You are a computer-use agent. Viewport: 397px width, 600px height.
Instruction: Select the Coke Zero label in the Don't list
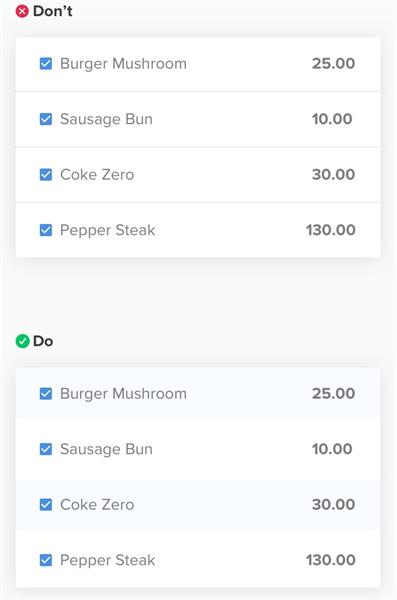tap(97, 175)
